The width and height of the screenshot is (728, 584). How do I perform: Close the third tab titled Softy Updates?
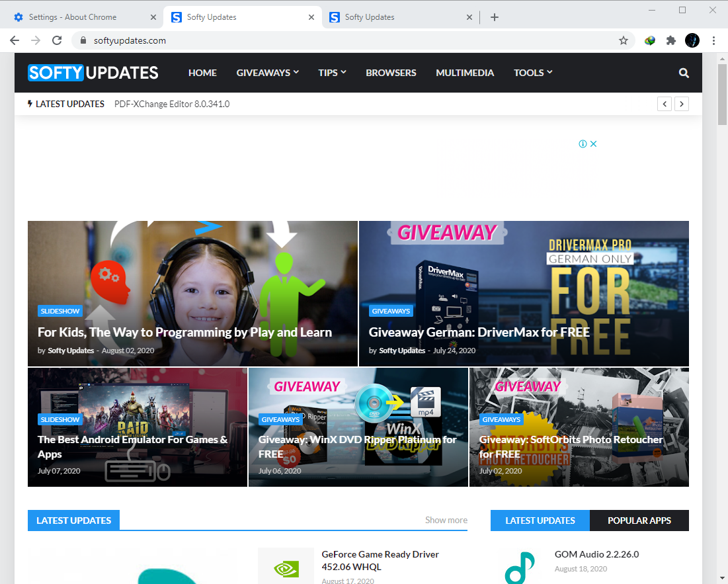(469, 17)
